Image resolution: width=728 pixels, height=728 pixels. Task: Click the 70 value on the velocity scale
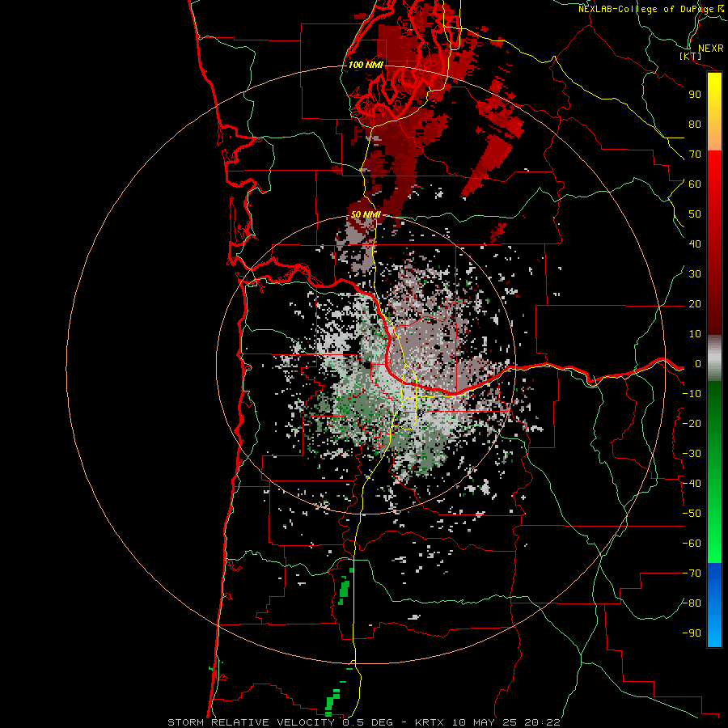click(x=695, y=154)
